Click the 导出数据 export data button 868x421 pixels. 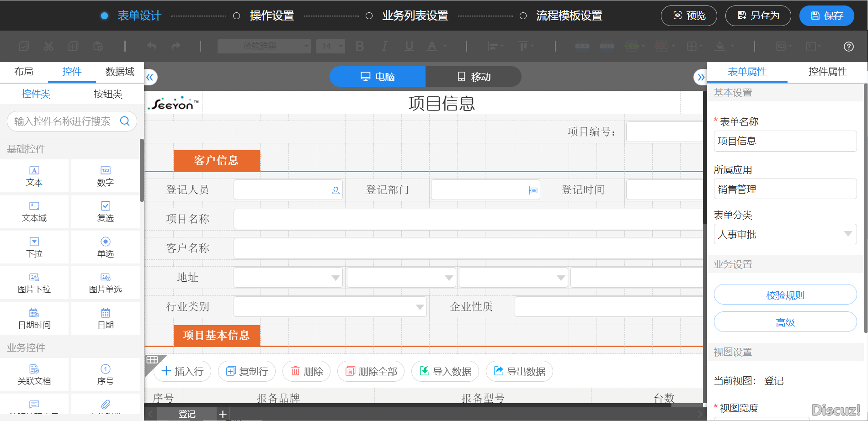pos(519,371)
